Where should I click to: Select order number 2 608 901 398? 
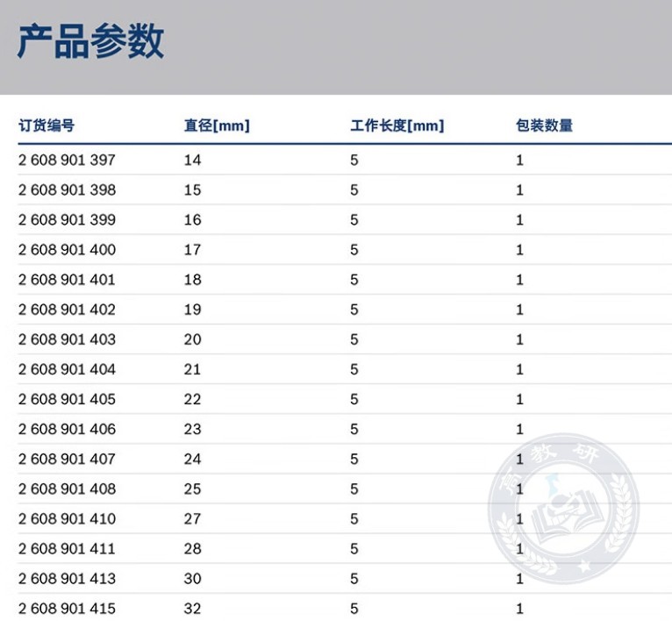(x=67, y=190)
